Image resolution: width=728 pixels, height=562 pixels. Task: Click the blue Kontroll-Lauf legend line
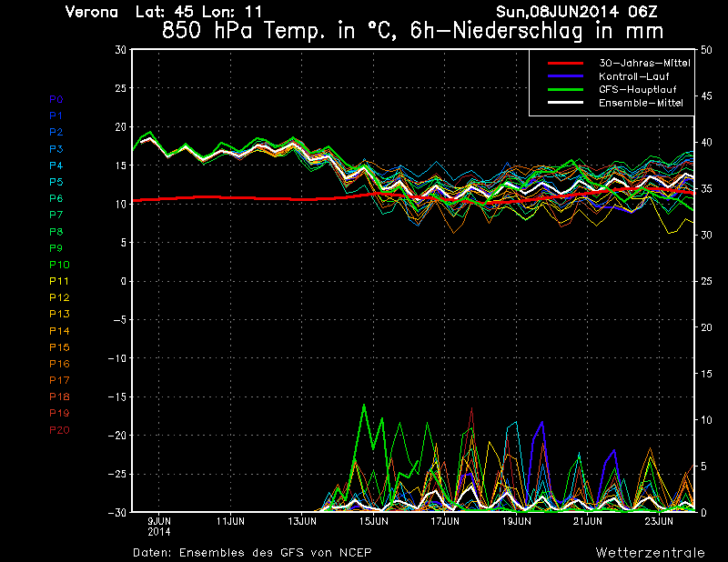pyautogui.click(x=565, y=76)
